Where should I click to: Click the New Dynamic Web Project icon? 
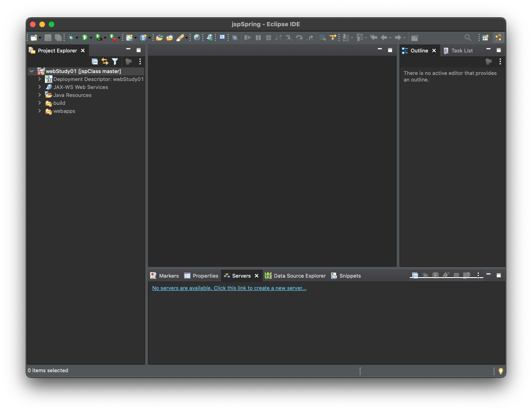(129, 37)
